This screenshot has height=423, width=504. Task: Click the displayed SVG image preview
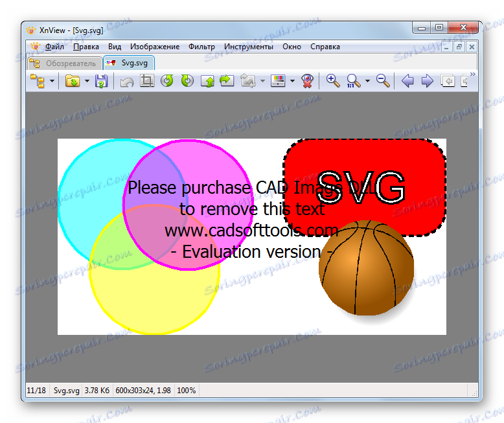252,237
